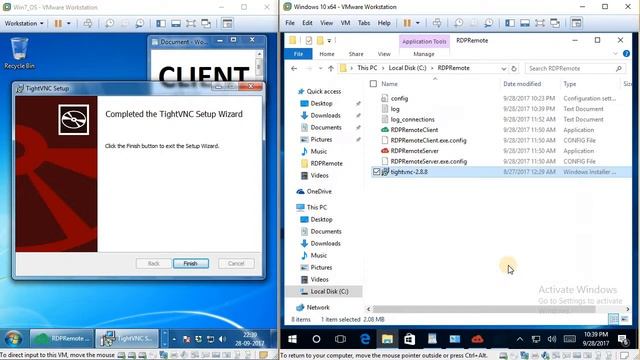
Task: Take snapshot of Windows 10 VM
Action: click(458, 23)
